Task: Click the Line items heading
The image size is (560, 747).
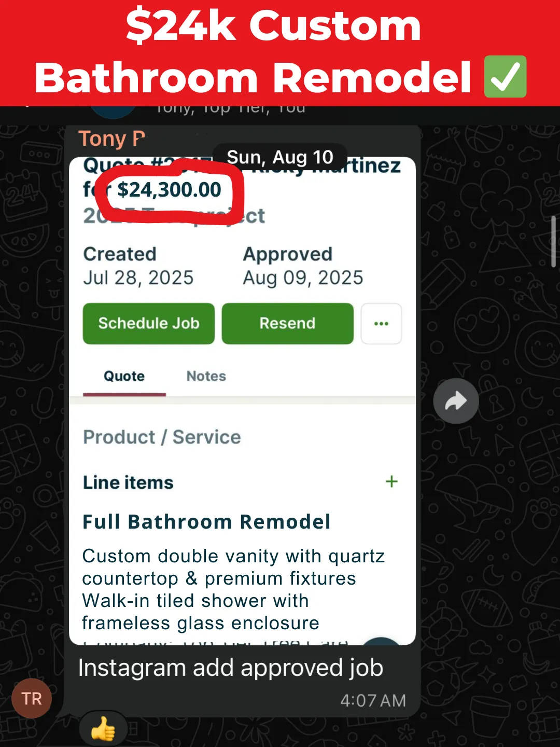Action: click(128, 482)
